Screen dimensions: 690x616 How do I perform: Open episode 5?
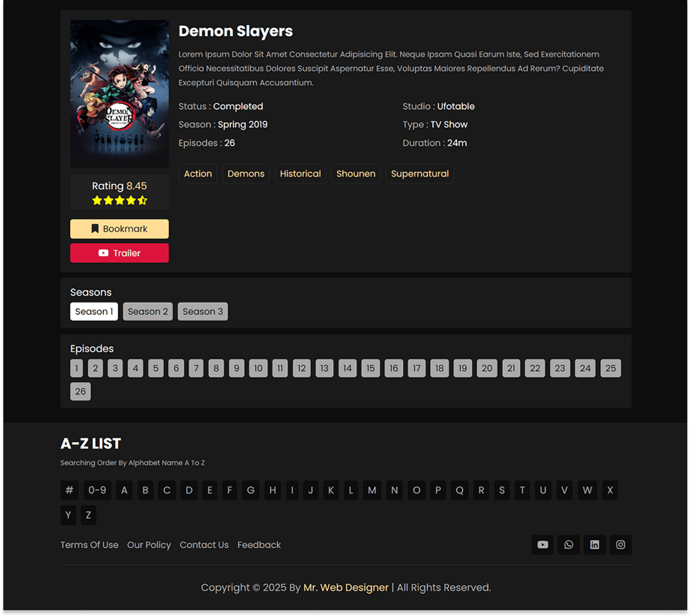point(156,368)
